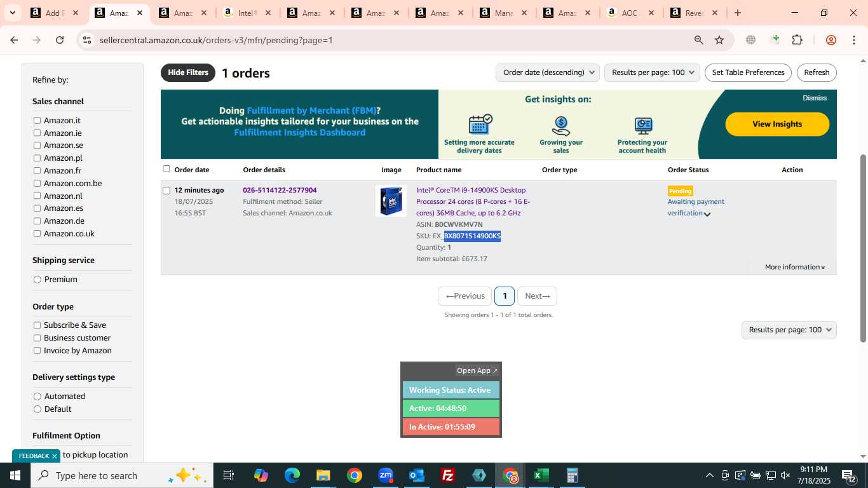868x488 pixels.
Task: Tick the Amazon.co.uk checkbox
Action: [37, 233]
